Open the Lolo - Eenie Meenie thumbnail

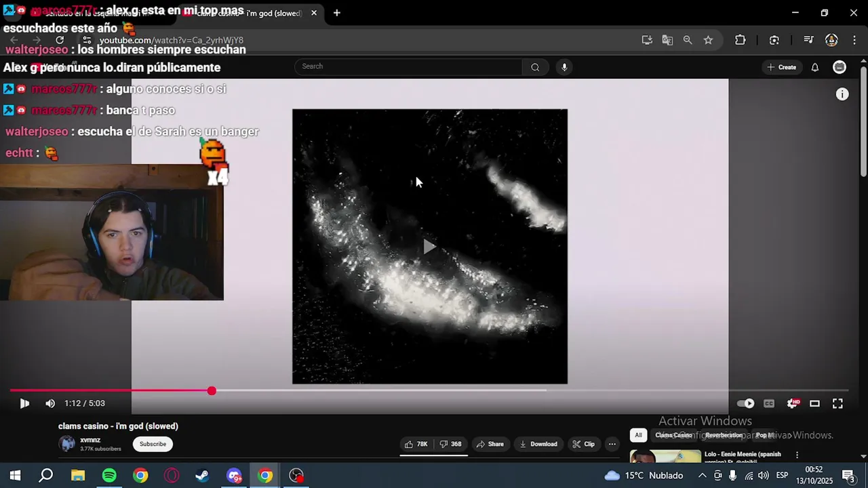click(x=665, y=455)
